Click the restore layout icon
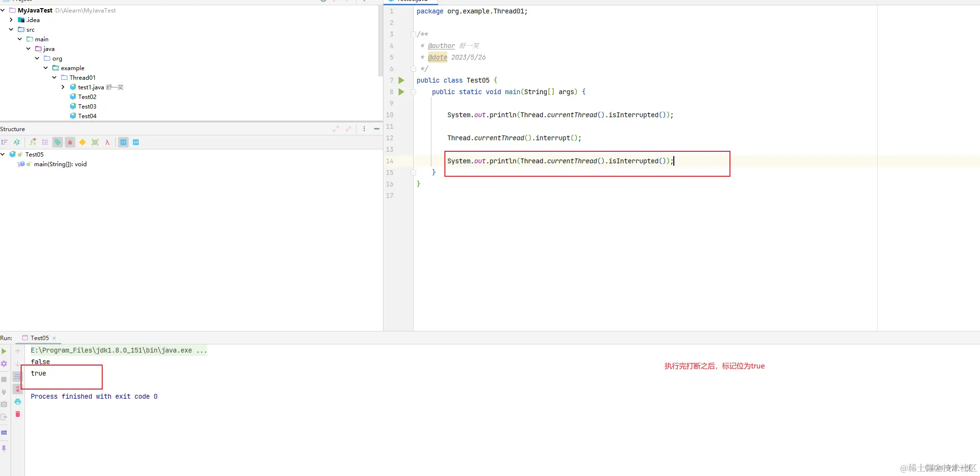This screenshot has height=476, width=980. point(4,433)
